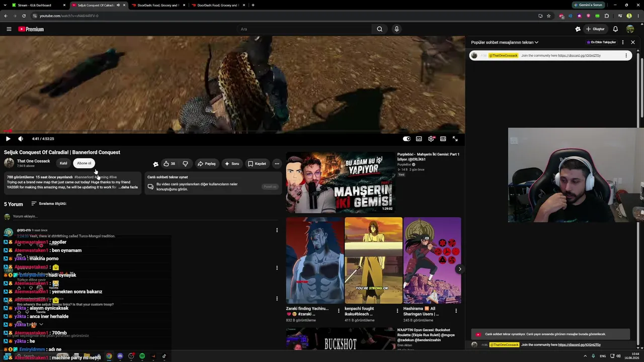Open the options menu for the Hashirama short
This screenshot has height=362, width=644.
456,311
